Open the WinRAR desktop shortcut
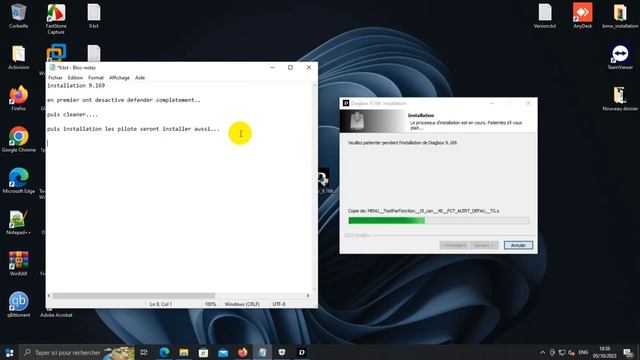 click(18, 263)
